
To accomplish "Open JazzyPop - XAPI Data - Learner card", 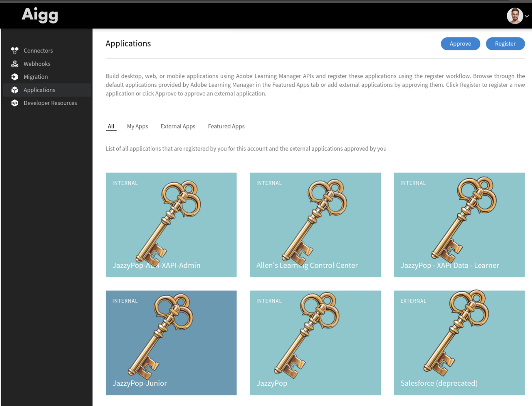I will [459, 225].
